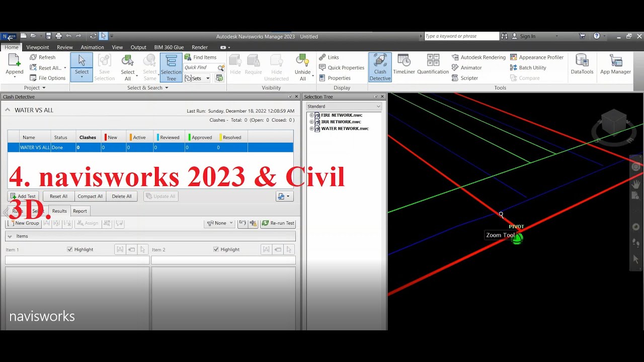This screenshot has width=644, height=362.
Task: Open the Reset All dropdown arrow
Action: (x=65, y=68)
